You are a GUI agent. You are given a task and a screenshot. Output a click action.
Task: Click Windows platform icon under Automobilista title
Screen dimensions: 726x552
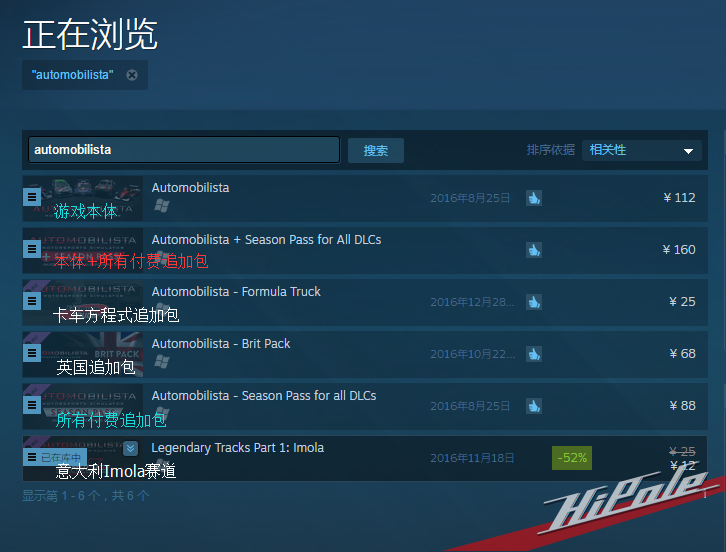162,206
